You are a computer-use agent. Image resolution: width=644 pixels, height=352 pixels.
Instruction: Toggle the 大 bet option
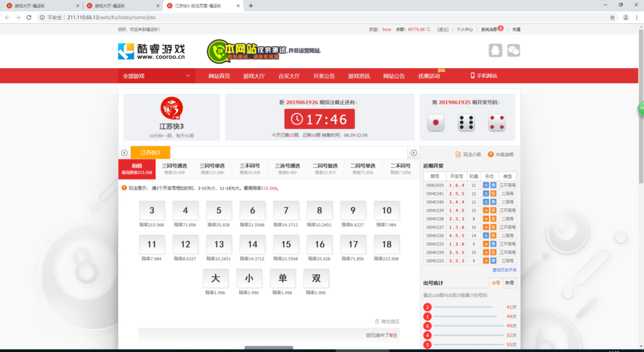(x=215, y=278)
